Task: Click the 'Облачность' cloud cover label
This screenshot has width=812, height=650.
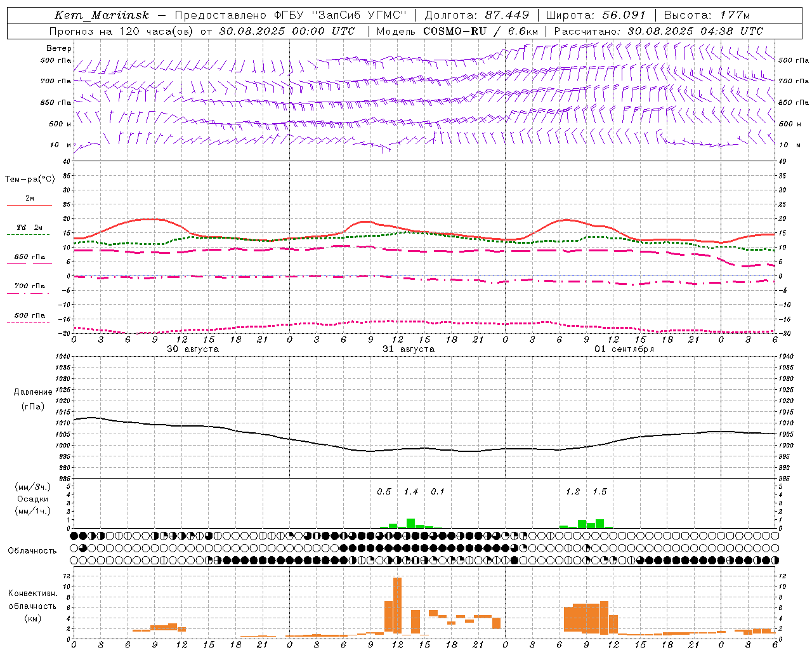Action: [x=32, y=551]
